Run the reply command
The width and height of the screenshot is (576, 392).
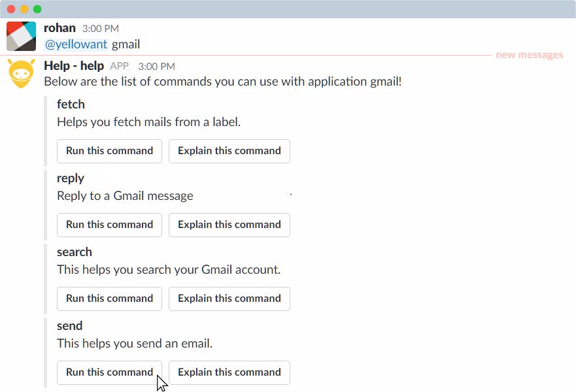tap(109, 225)
